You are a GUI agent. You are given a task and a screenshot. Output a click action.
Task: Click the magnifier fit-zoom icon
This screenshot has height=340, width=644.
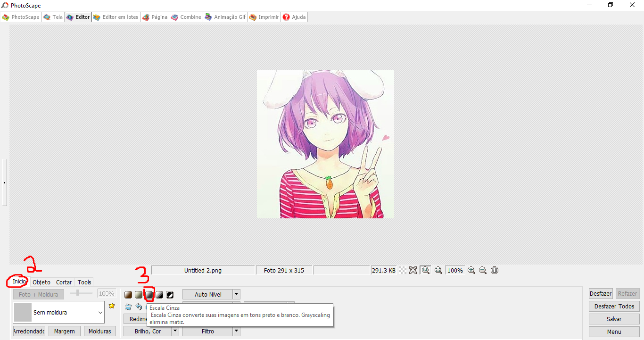click(438, 270)
